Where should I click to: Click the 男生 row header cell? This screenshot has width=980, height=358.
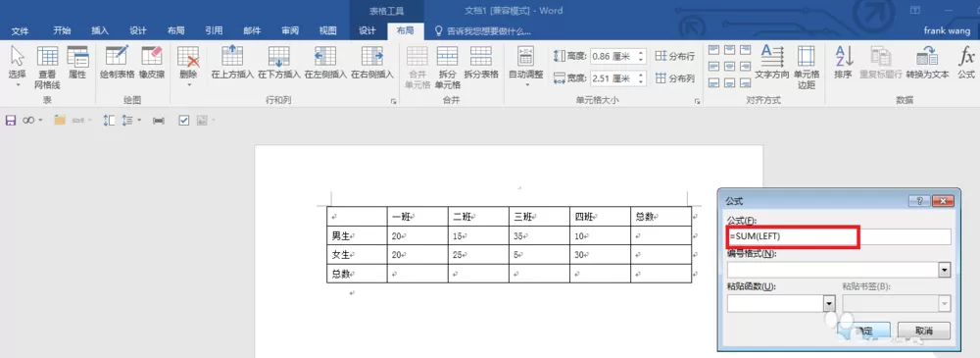coord(357,236)
